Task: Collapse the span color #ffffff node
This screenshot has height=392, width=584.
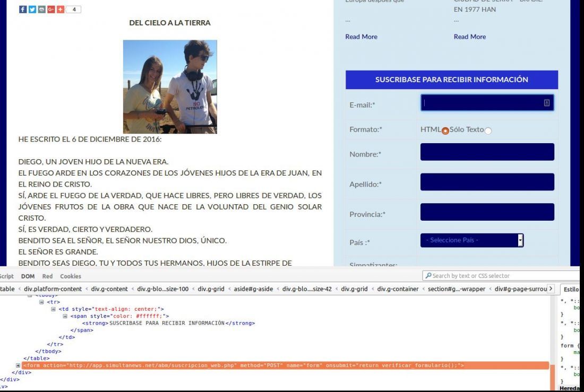Action: (x=65, y=316)
